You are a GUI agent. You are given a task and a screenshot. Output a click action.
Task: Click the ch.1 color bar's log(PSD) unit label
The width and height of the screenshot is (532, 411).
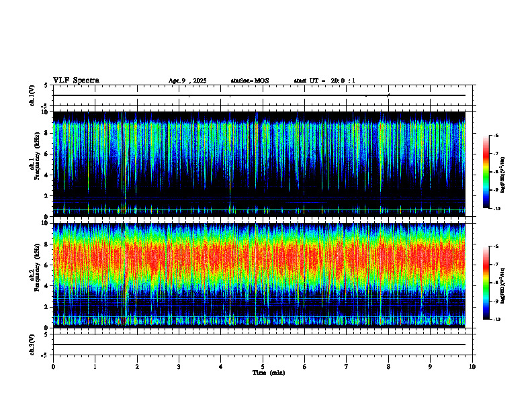(504, 175)
